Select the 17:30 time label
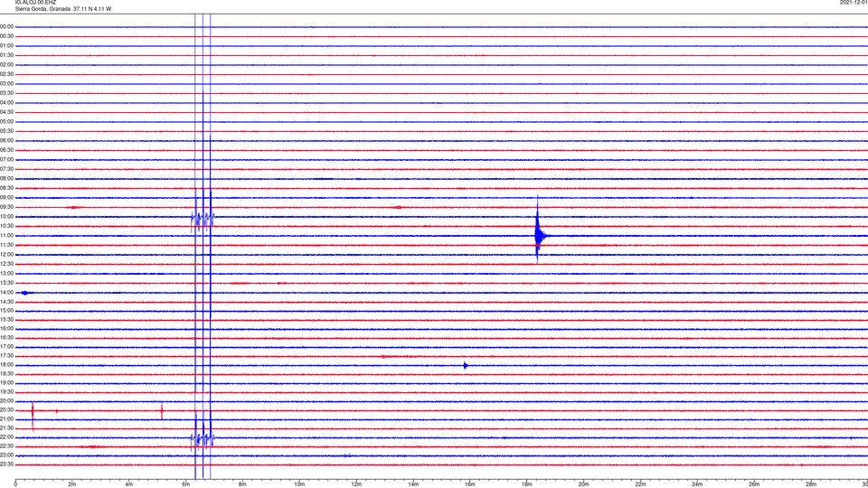Viewport: 868px width, 488px height. pyautogui.click(x=6, y=356)
